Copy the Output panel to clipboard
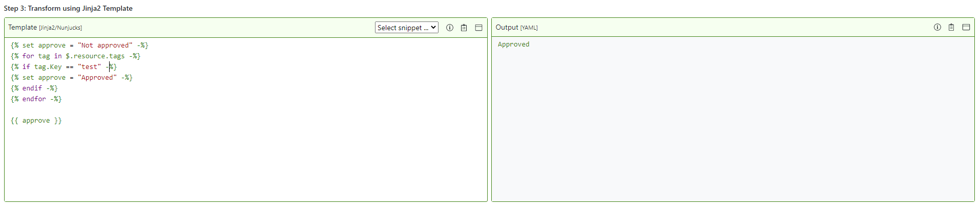The width and height of the screenshot is (980, 207). coord(951,27)
